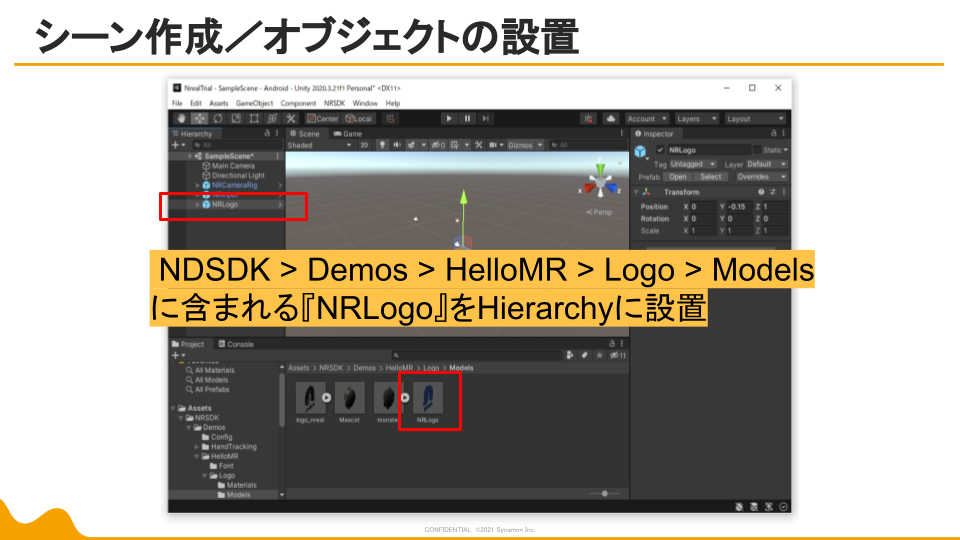Open Collab services icon

588,119
